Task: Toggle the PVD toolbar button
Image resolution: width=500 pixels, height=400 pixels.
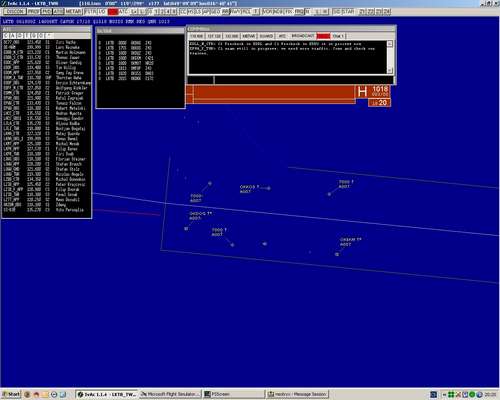Action: click(46, 12)
